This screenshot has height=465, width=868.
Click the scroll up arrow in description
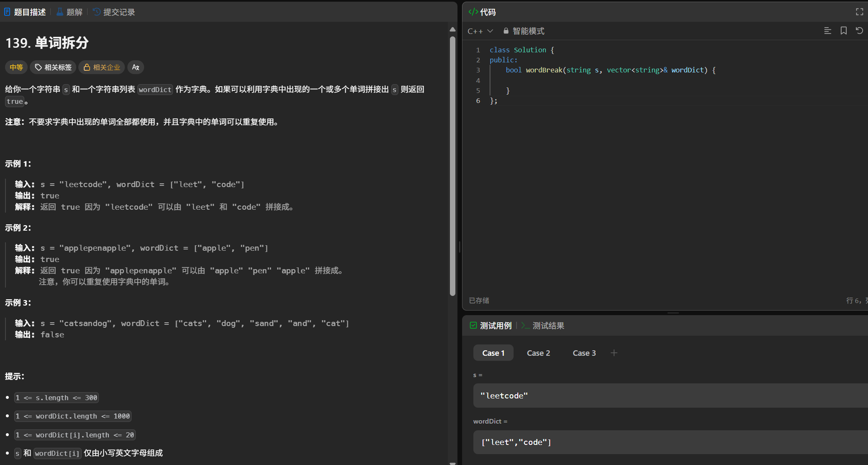[x=452, y=29]
